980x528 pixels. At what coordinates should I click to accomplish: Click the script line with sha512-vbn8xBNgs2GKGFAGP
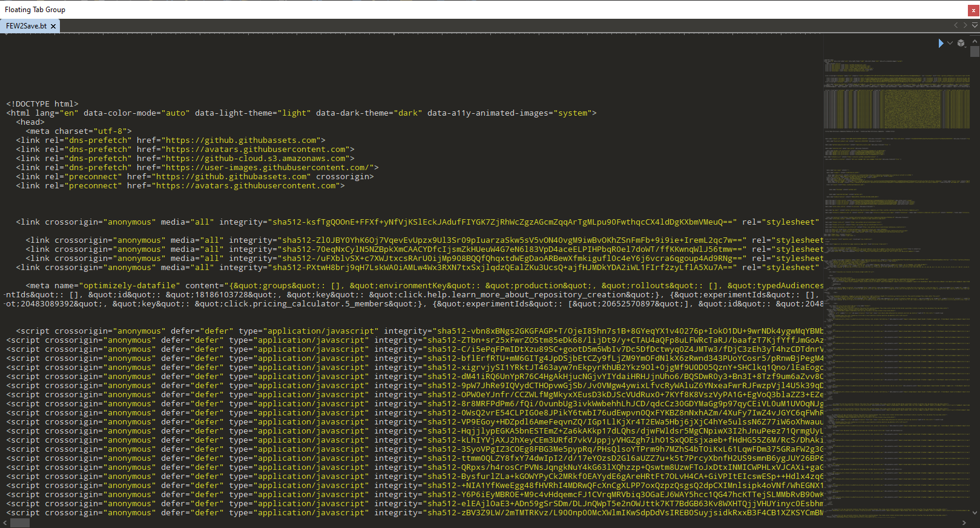point(419,331)
